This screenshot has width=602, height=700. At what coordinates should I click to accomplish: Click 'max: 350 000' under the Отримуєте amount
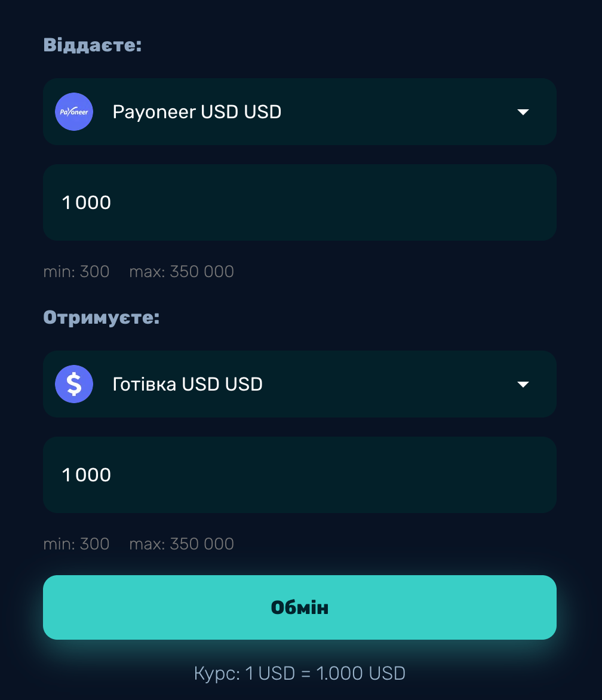(182, 544)
